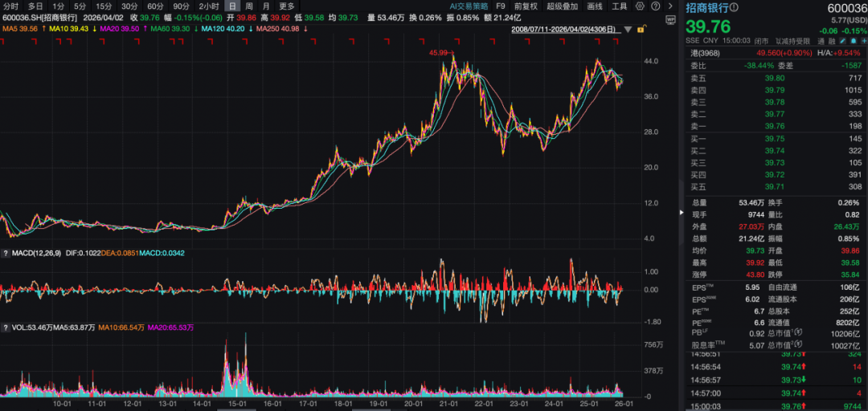
Task: Click the info icon next to 招商银行 title
Action: click(736, 7)
